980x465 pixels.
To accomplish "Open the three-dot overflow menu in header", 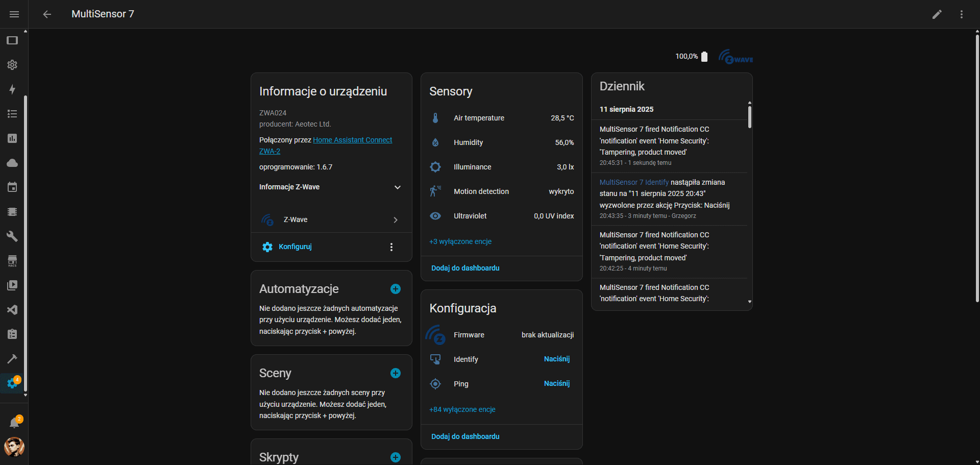I will [x=961, y=14].
